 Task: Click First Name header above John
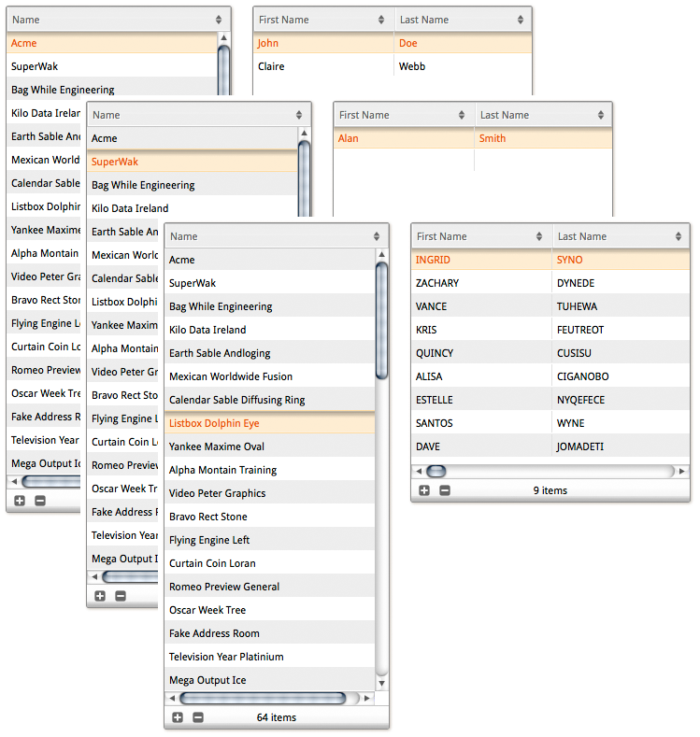pyautogui.click(x=322, y=20)
